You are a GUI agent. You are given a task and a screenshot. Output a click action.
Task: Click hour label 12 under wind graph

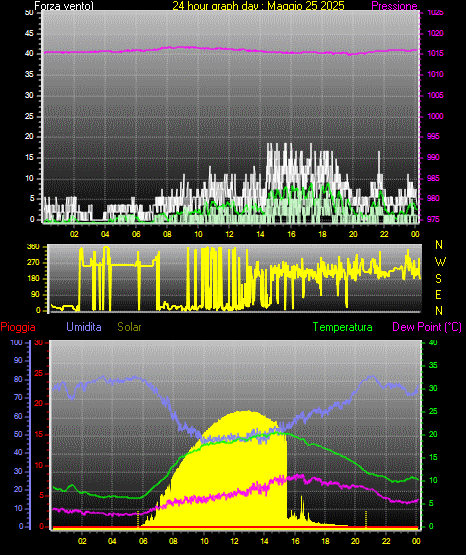click(229, 234)
